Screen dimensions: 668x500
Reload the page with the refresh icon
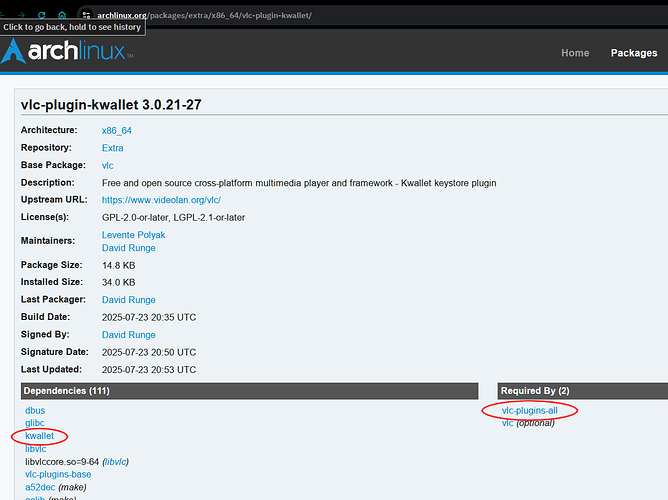click(42, 16)
